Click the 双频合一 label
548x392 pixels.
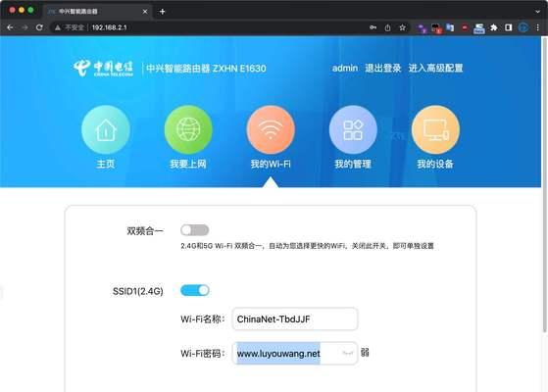tap(145, 231)
